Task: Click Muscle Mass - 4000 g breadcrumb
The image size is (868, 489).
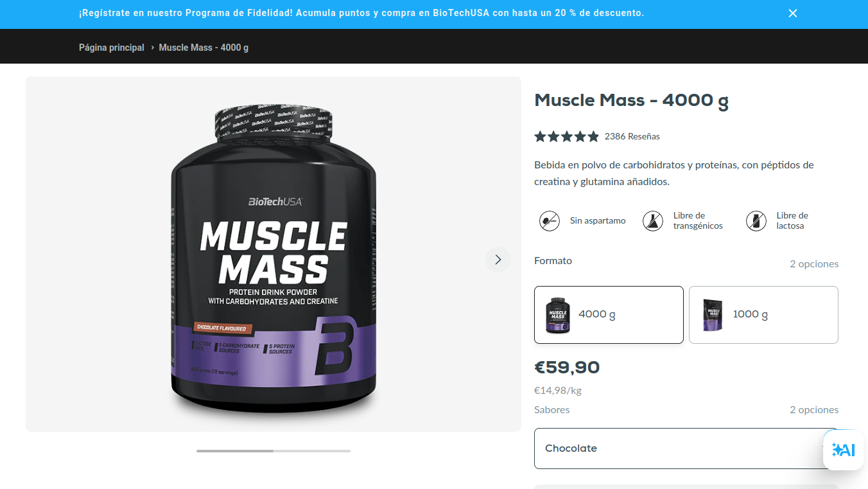Action: 204,48
